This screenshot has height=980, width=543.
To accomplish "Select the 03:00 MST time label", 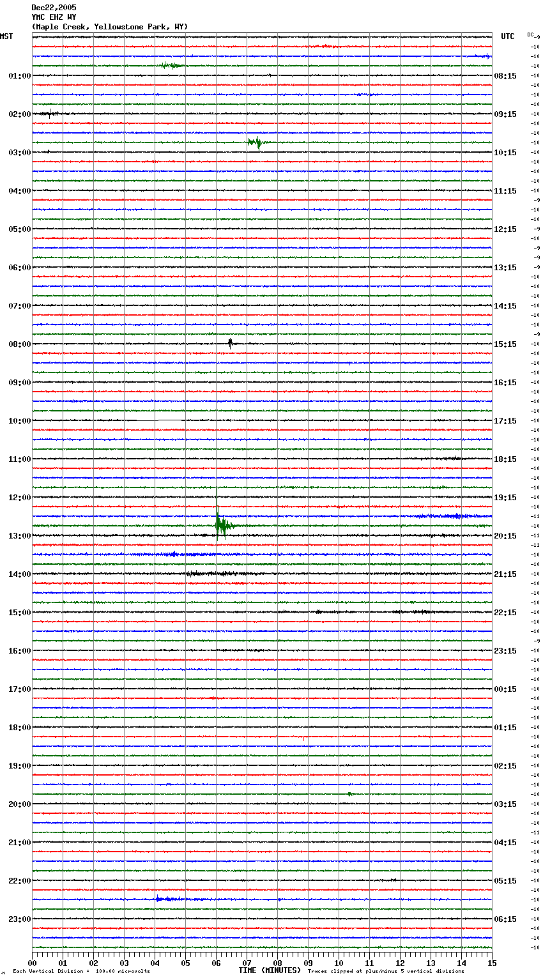I will 20,153.
